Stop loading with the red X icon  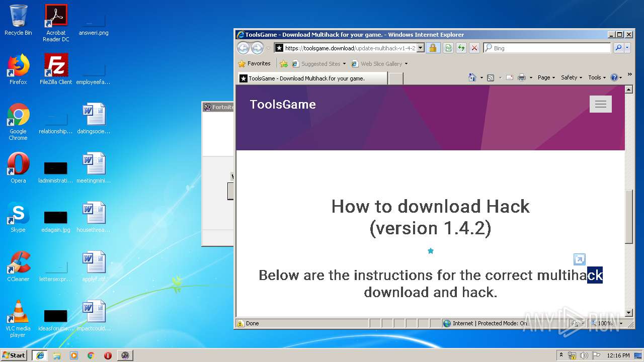(x=474, y=48)
